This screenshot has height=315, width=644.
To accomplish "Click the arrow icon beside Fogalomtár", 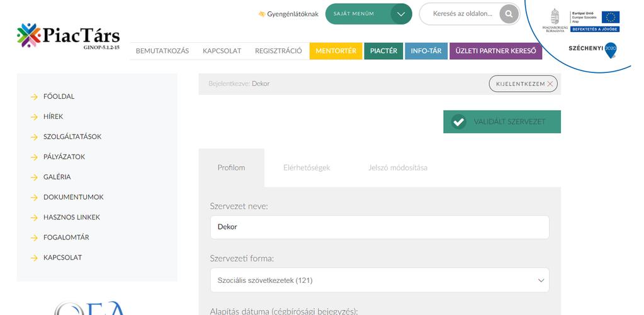I will click(x=34, y=238).
